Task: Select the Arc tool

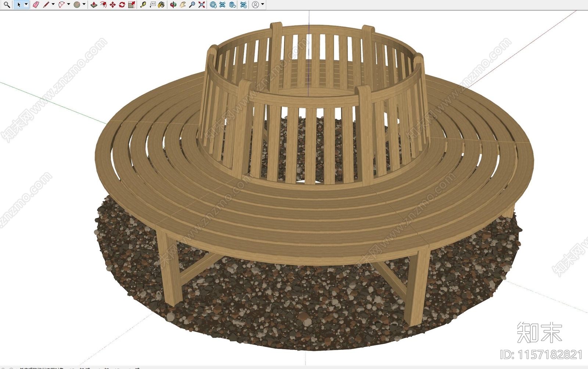Action: click(x=61, y=5)
